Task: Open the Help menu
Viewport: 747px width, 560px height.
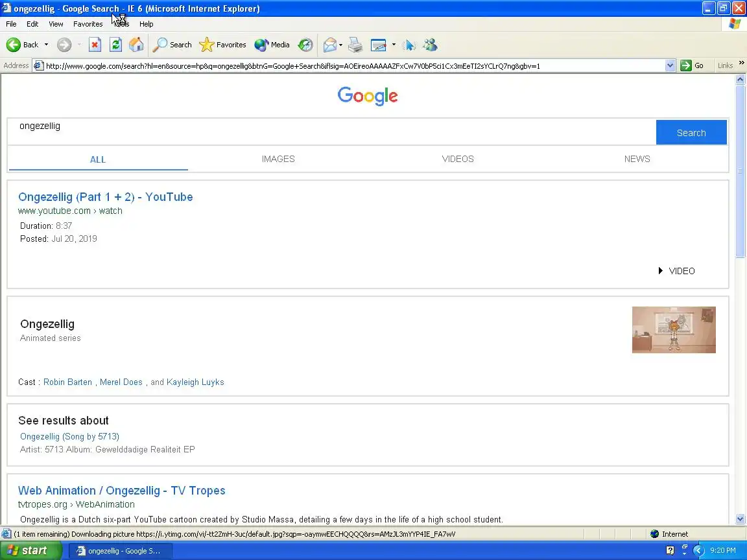Action: tap(147, 24)
